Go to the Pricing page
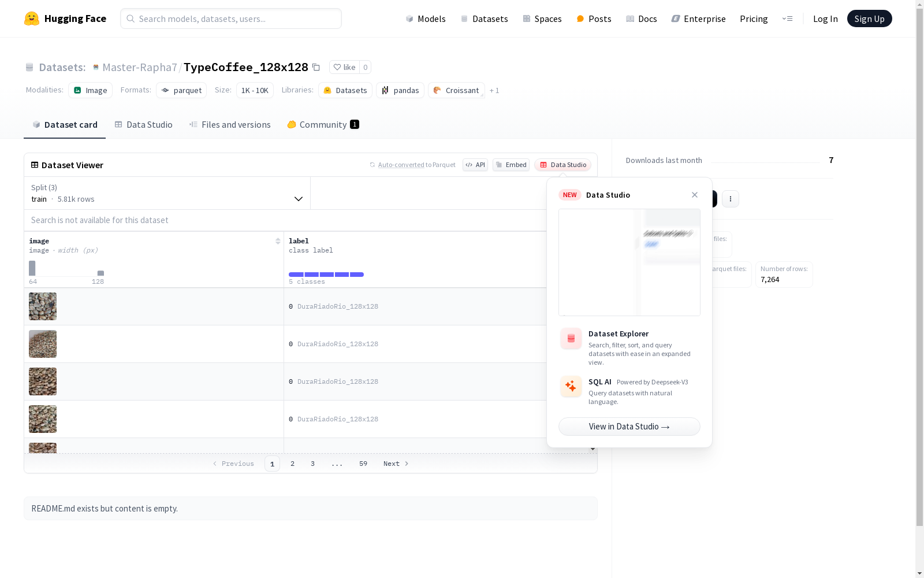Image resolution: width=924 pixels, height=578 pixels. [x=754, y=18]
